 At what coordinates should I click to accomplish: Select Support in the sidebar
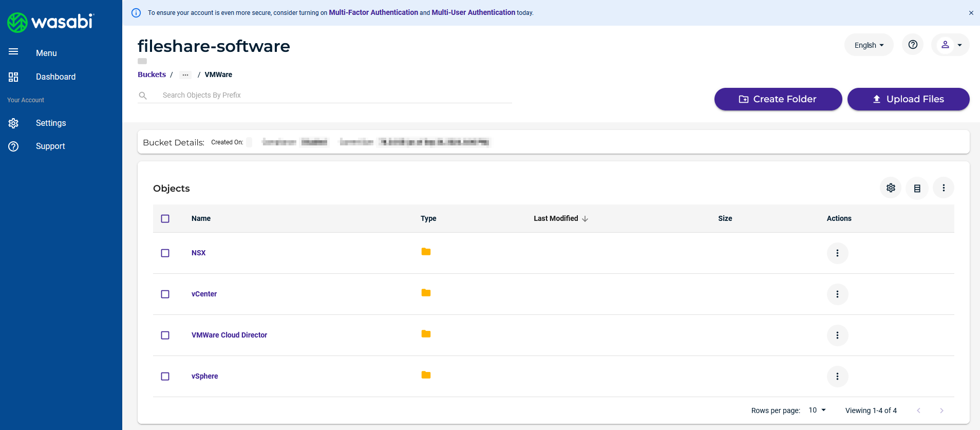coord(50,146)
